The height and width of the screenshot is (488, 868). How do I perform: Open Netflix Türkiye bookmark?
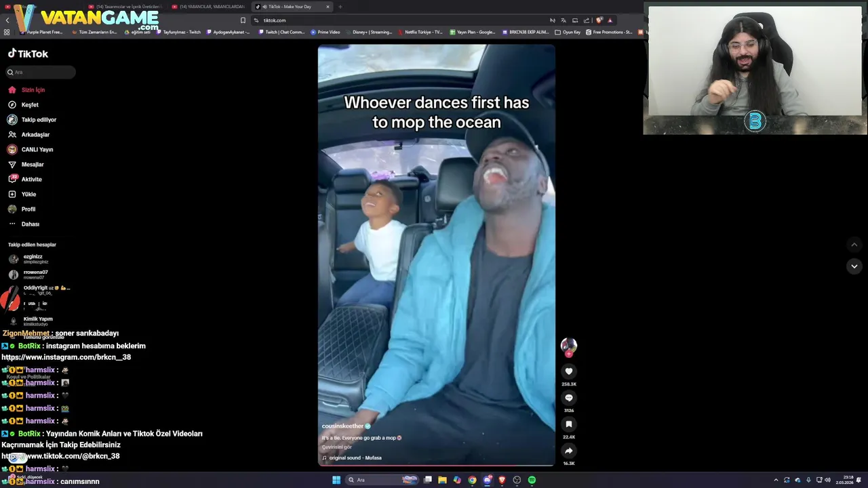420,32
